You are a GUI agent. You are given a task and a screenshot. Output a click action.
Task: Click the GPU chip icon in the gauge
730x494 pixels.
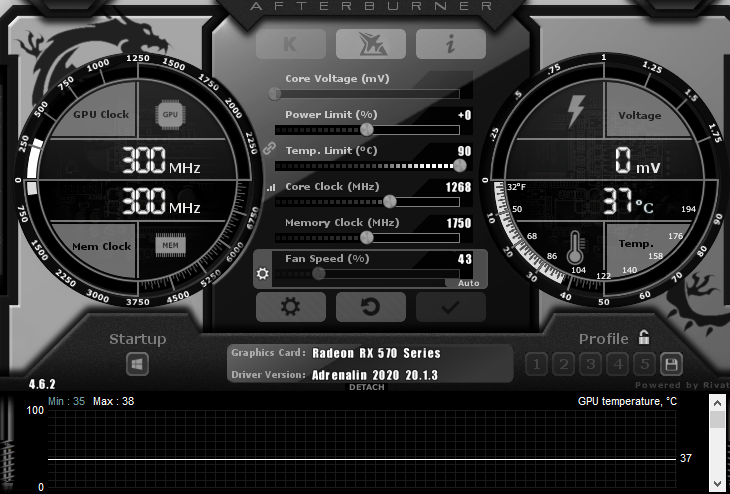click(170, 115)
